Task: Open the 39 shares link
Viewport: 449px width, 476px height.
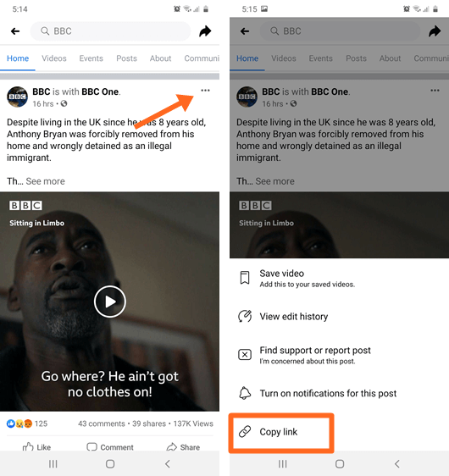Action: (149, 423)
